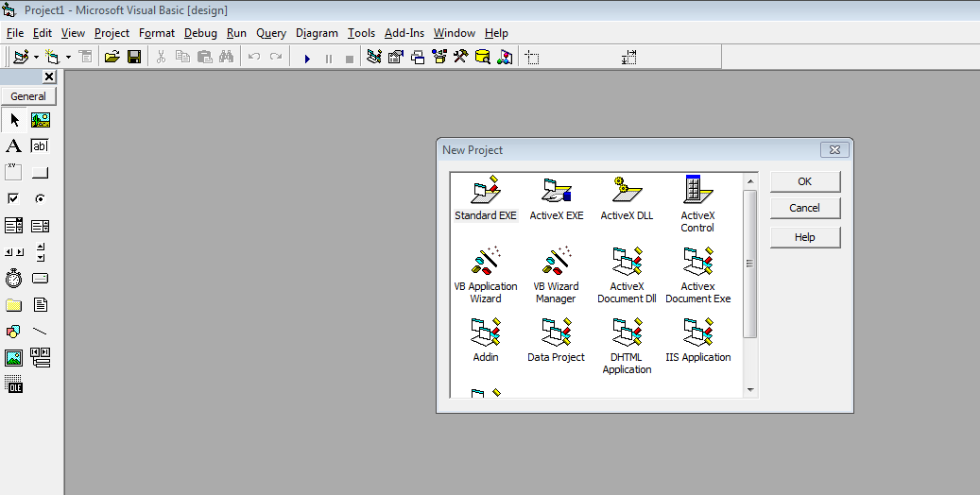Select the DriveListBox control in toolbox
The width and height of the screenshot is (980, 495).
point(40,279)
